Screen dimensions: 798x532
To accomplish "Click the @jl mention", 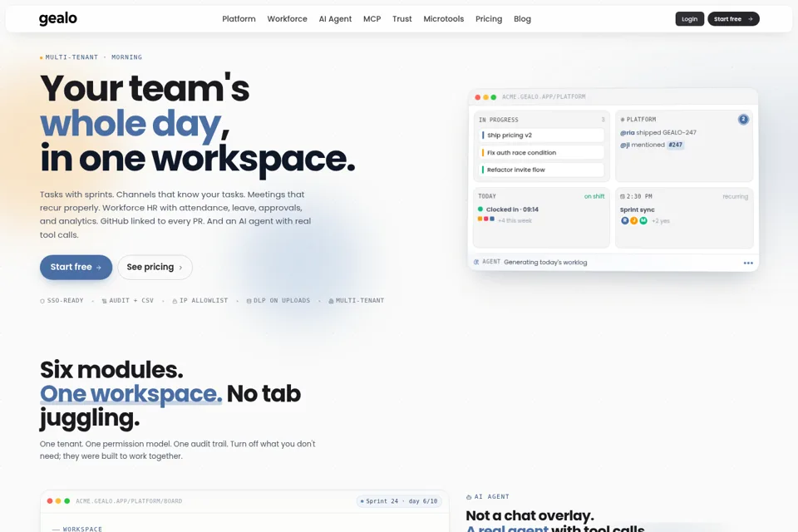I will pos(624,145).
